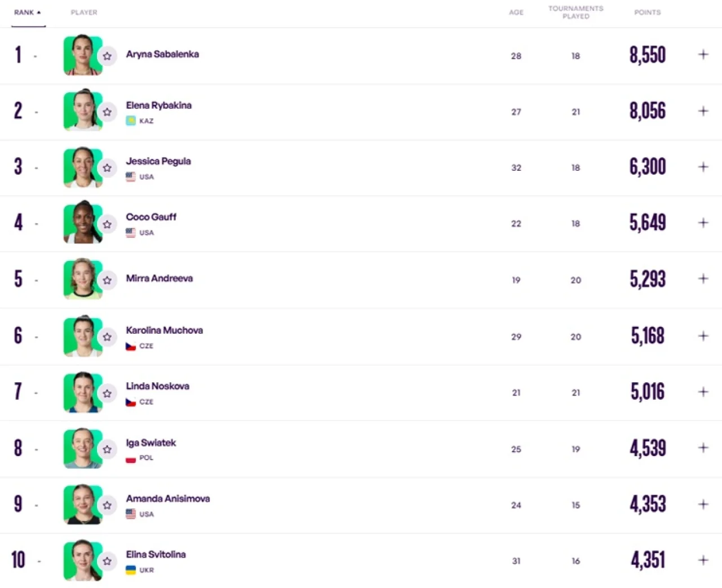Click Iga Swiatek's headshot thumbnail
The width and height of the screenshot is (722, 588).
click(83, 449)
